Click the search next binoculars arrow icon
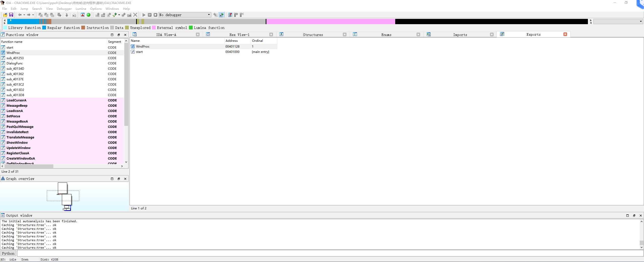Screen dimensions: 644x262 (59, 15)
